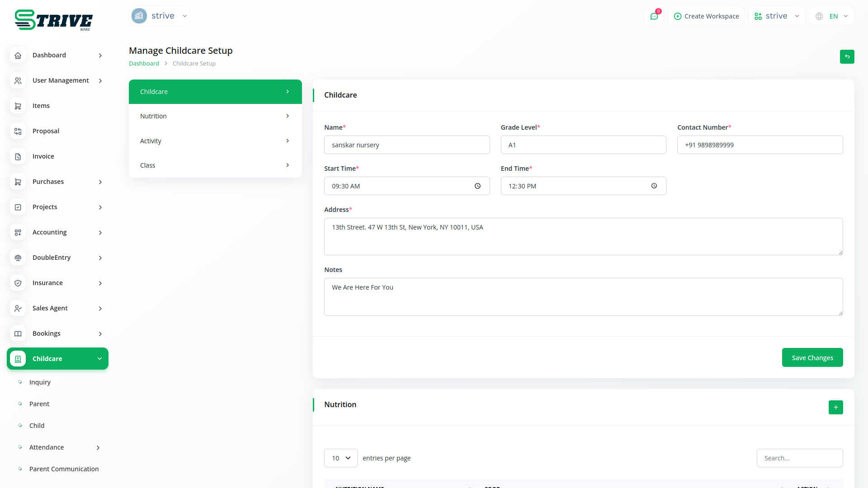Click the green back arrow button

click(847, 56)
